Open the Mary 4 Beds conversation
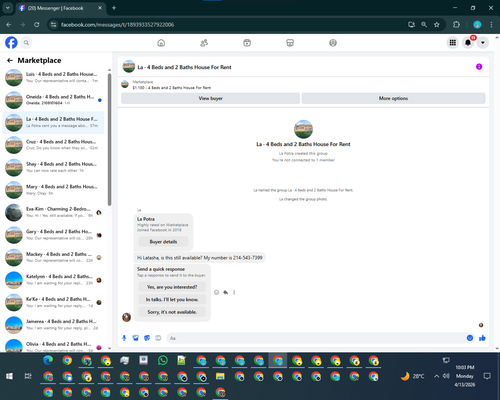500x400 pixels. click(x=53, y=190)
